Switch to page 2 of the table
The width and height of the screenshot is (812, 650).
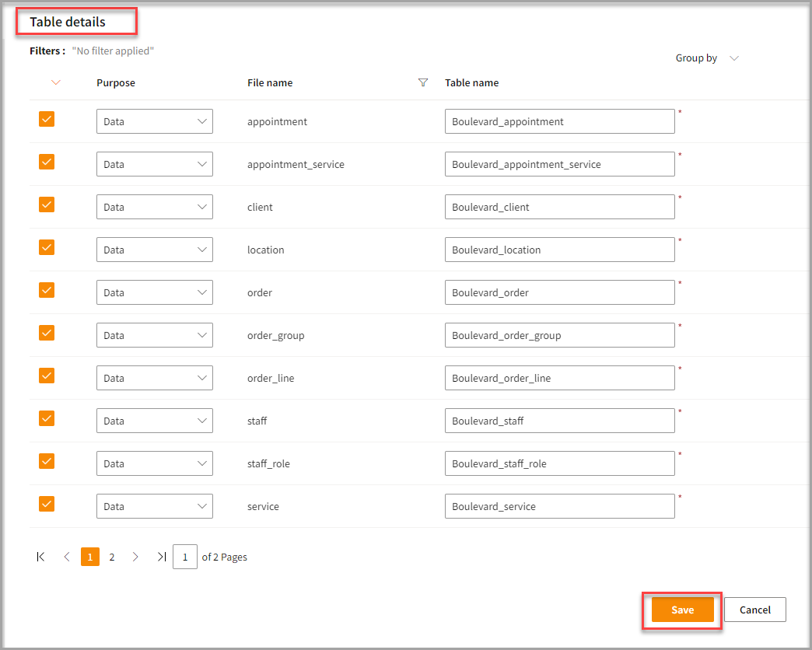coord(112,557)
